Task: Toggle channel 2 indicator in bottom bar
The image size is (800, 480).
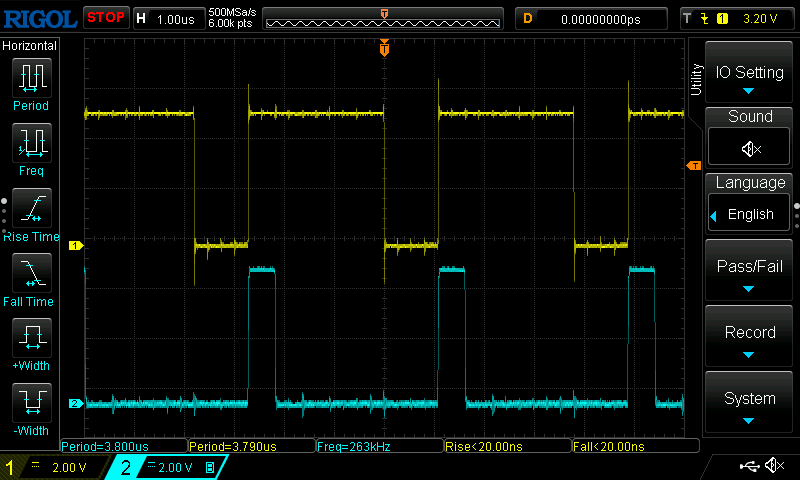Action: (125, 467)
